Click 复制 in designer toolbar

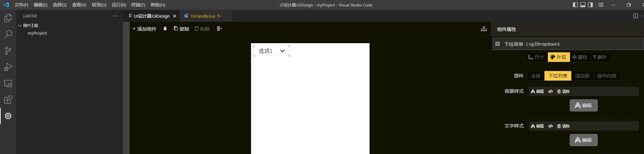(x=181, y=29)
